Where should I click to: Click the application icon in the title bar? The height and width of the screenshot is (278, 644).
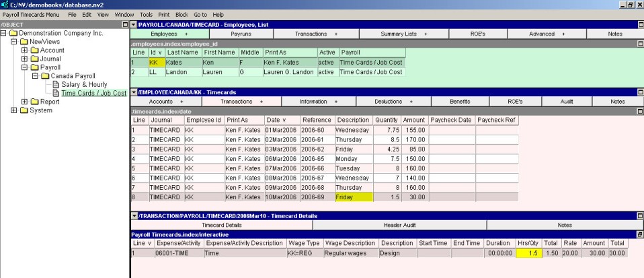point(4,4)
